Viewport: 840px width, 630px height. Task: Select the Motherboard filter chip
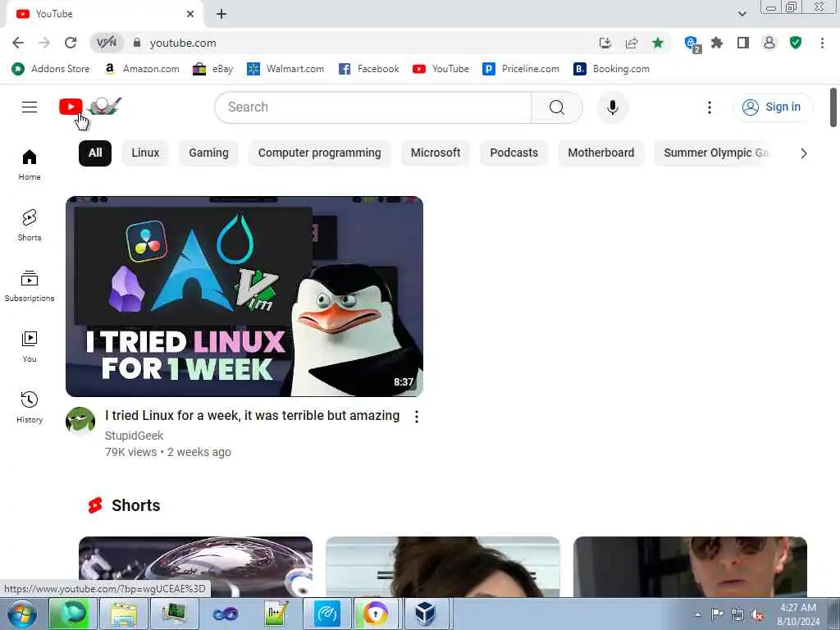click(600, 153)
